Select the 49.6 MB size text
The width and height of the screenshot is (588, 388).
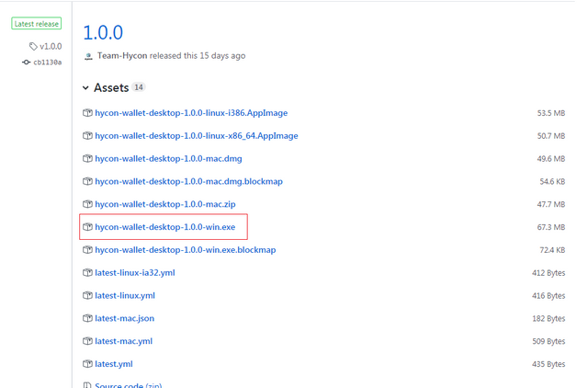pos(551,159)
